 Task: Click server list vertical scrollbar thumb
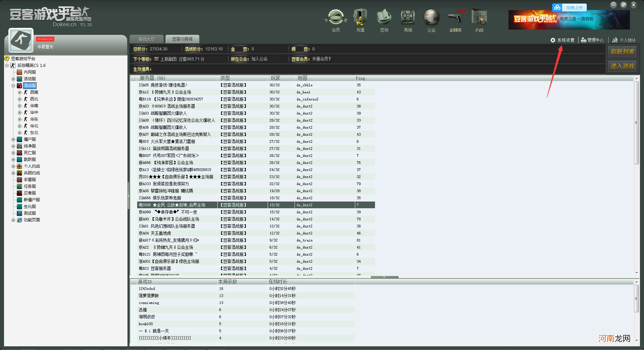[x=636, y=123]
